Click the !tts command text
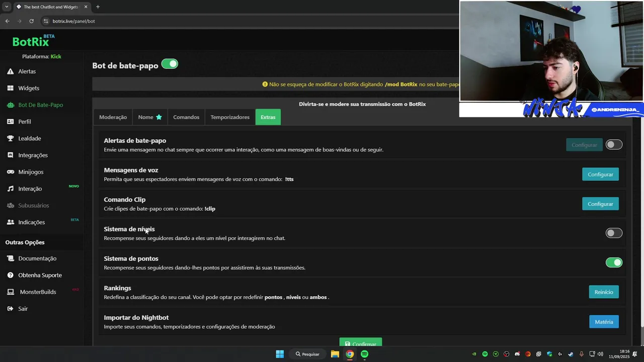Image resolution: width=644 pixels, height=362 pixels. pyautogui.click(x=289, y=179)
